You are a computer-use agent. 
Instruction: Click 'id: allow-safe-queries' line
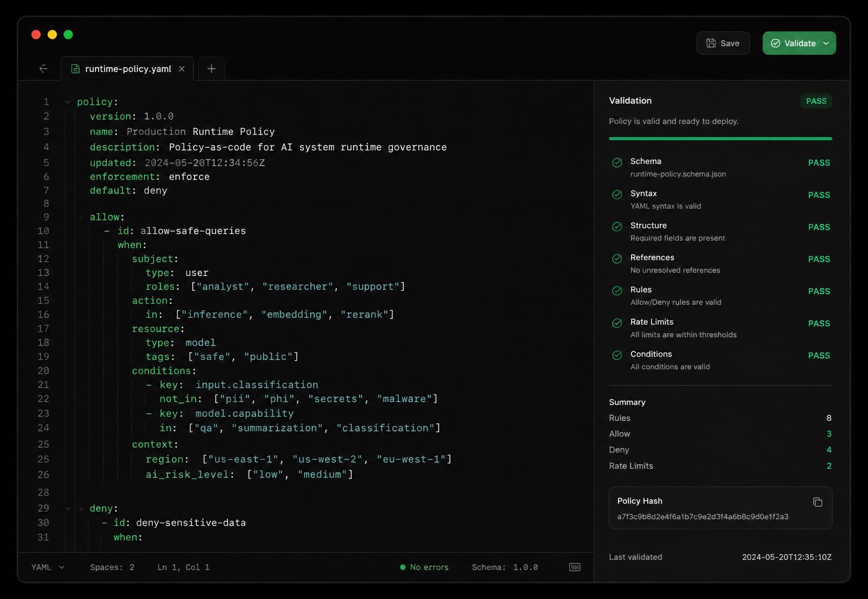pos(182,231)
